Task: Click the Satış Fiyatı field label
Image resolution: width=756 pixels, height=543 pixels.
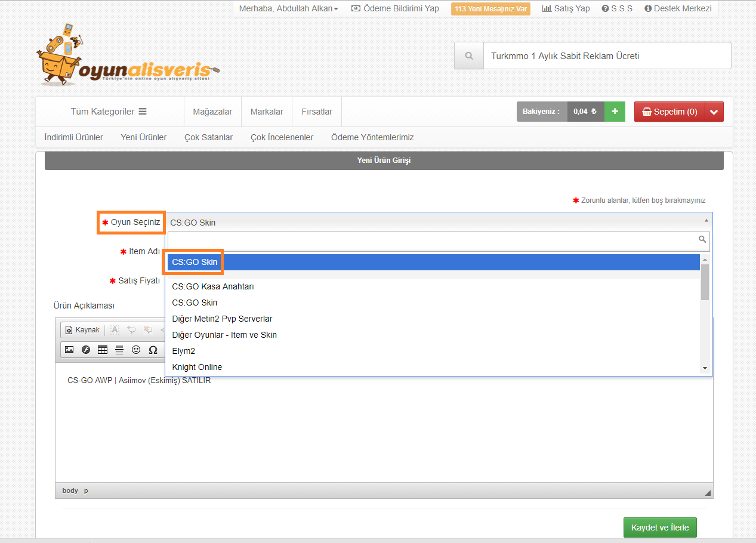Action: pos(139,280)
